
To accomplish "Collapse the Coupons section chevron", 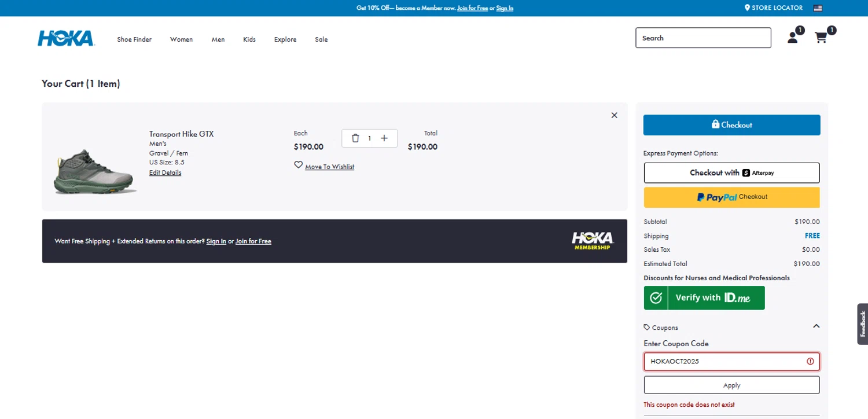I will pos(816,326).
